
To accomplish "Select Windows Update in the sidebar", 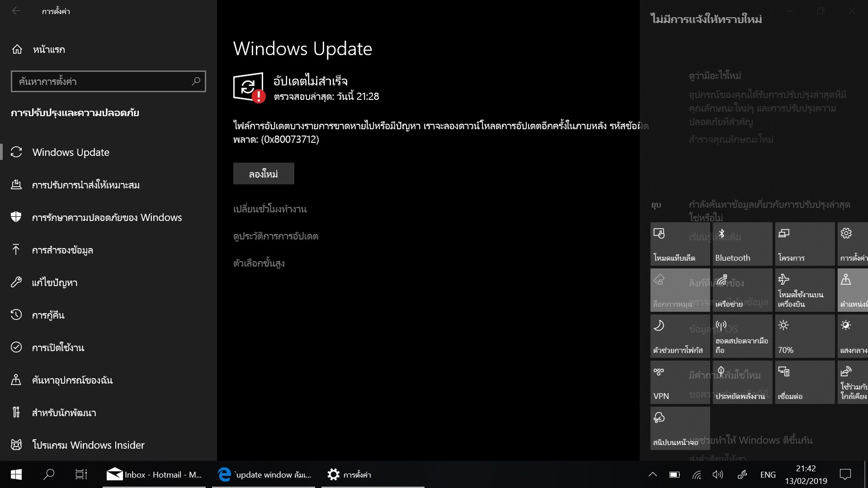I will tap(108, 152).
